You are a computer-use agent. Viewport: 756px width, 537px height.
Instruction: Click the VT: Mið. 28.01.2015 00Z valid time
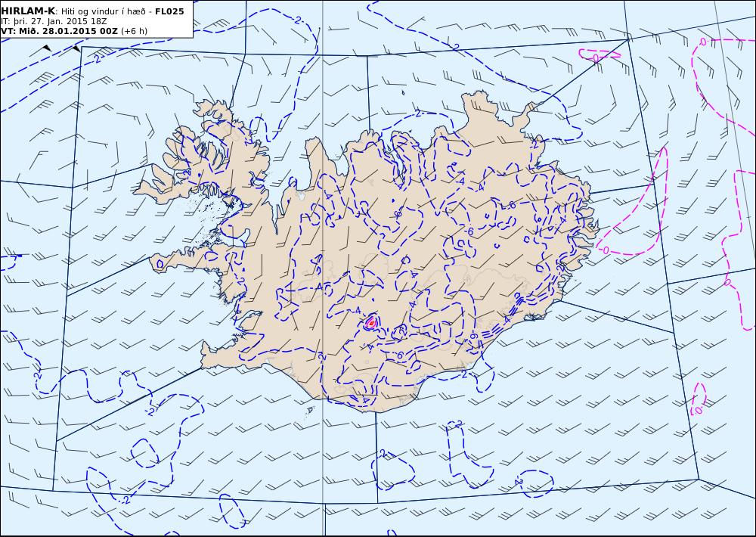pyautogui.click(x=59, y=31)
